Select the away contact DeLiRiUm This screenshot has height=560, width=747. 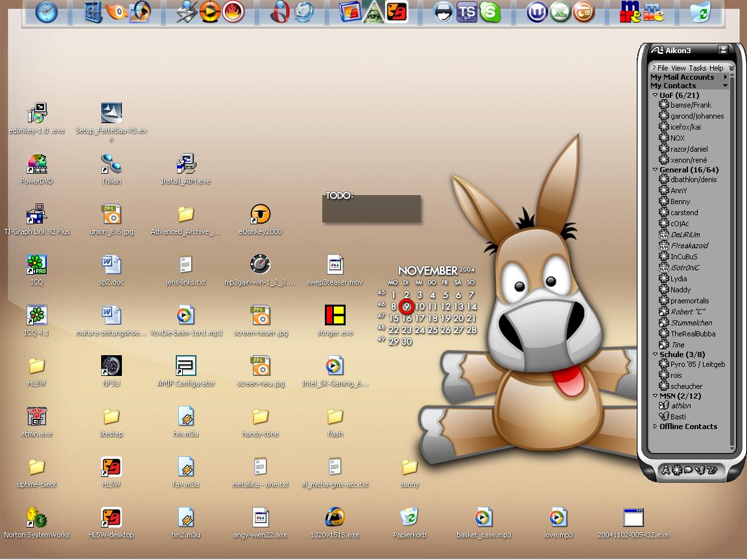pos(680,235)
